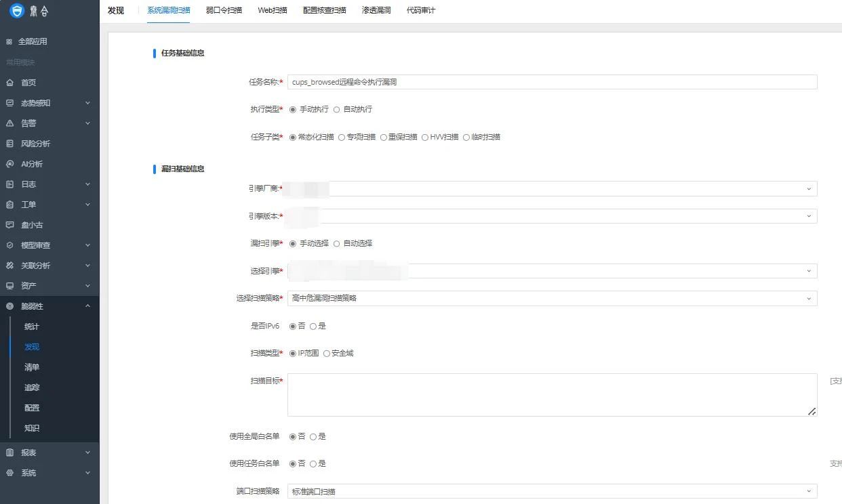
Task: Click the 系统 gear icon
Action: pyautogui.click(x=9, y=473)
